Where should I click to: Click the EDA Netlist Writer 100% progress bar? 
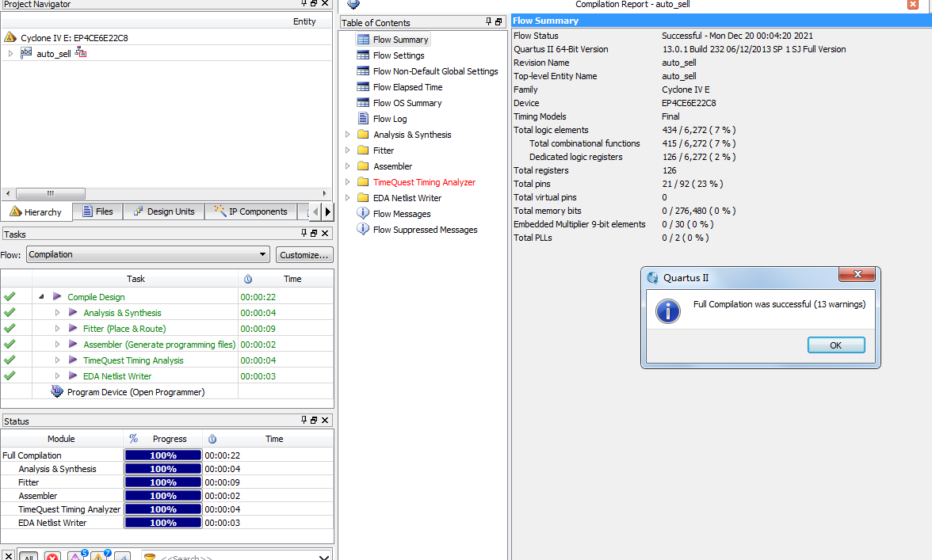point(163,523)
